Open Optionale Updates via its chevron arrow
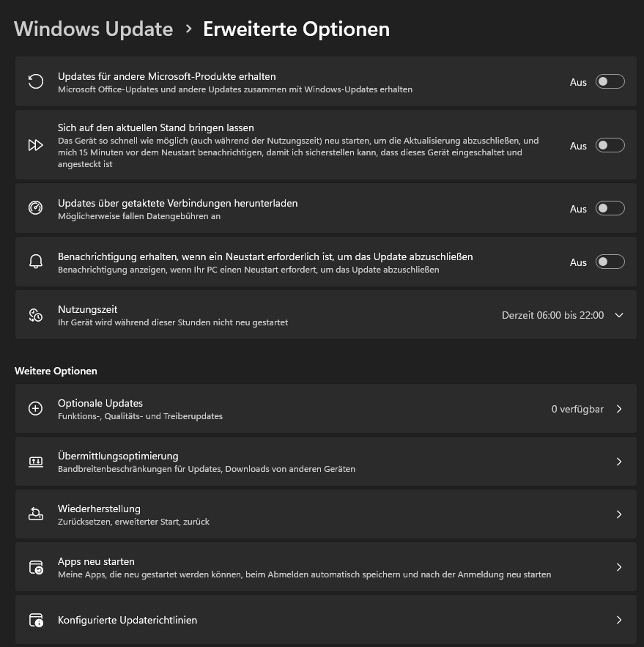Image resolution: width=644 pixels, height=647 pixels. point(619,409)
